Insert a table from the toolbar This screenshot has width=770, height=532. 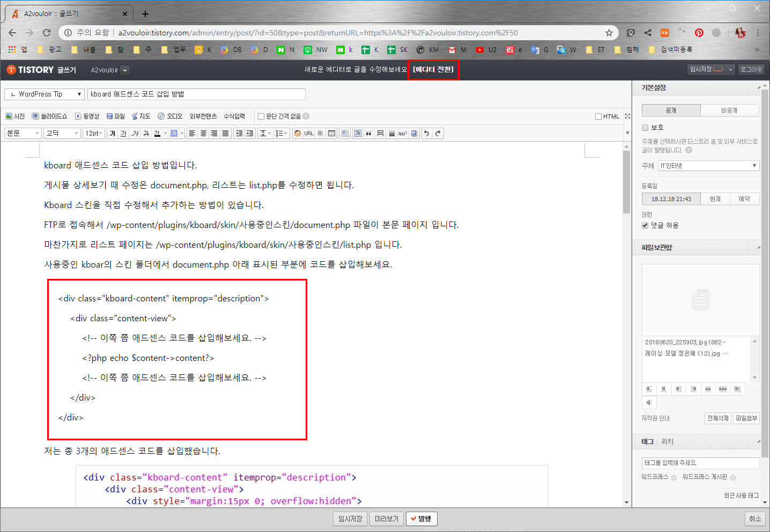331,134
